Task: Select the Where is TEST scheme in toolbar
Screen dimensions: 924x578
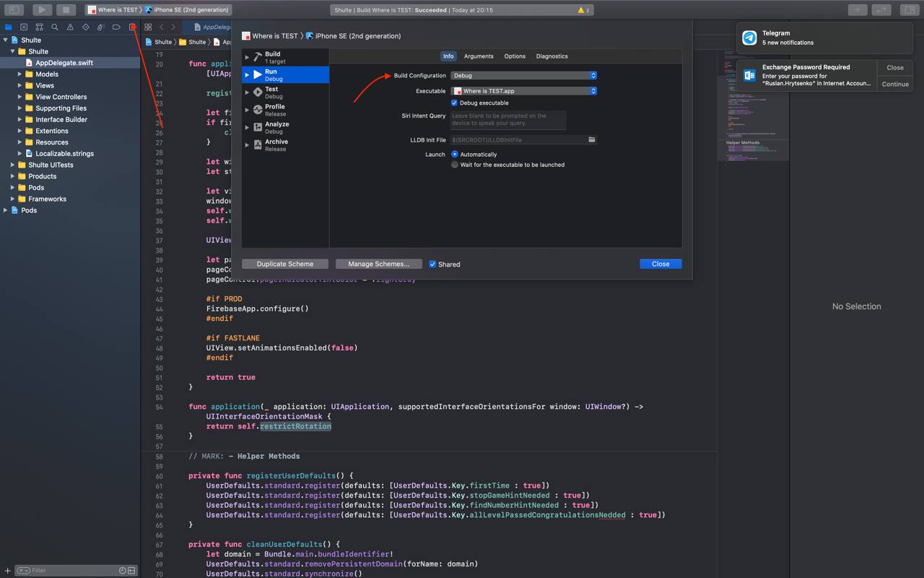Action: click(113, 10)
